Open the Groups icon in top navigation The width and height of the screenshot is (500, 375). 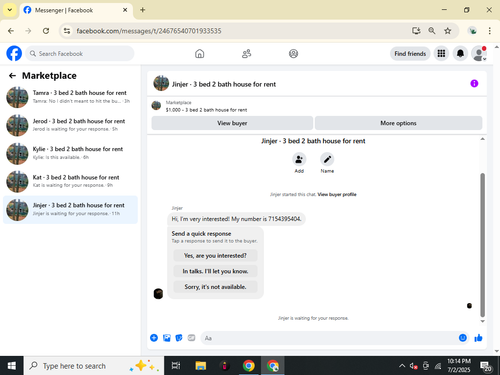293,54
